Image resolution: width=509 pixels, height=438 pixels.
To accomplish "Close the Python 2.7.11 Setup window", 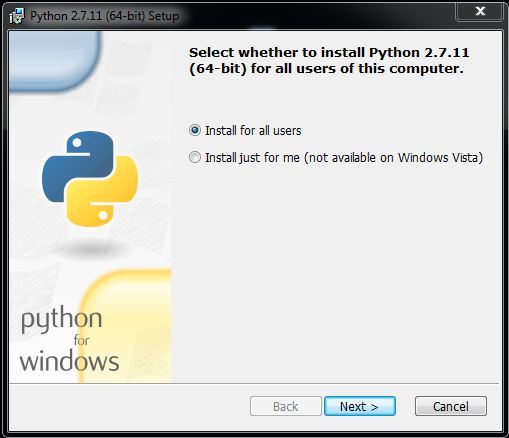I will [x=480, y=11].
